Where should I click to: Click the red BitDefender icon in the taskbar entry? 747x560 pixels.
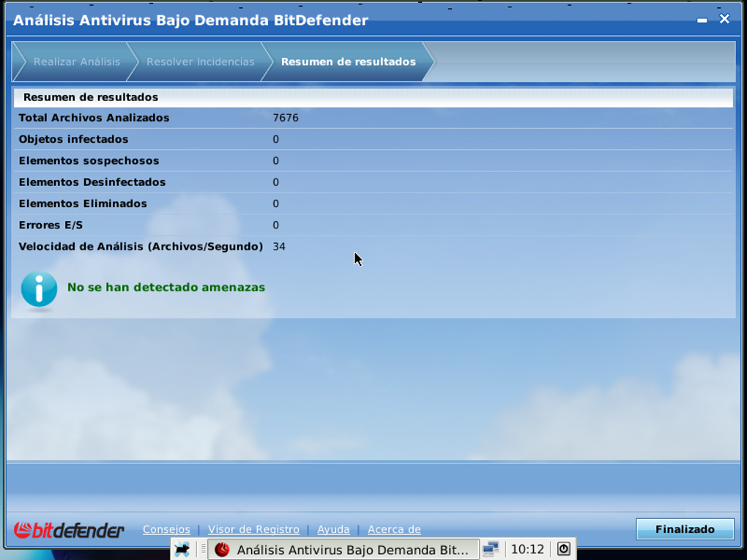click(222, 550)
